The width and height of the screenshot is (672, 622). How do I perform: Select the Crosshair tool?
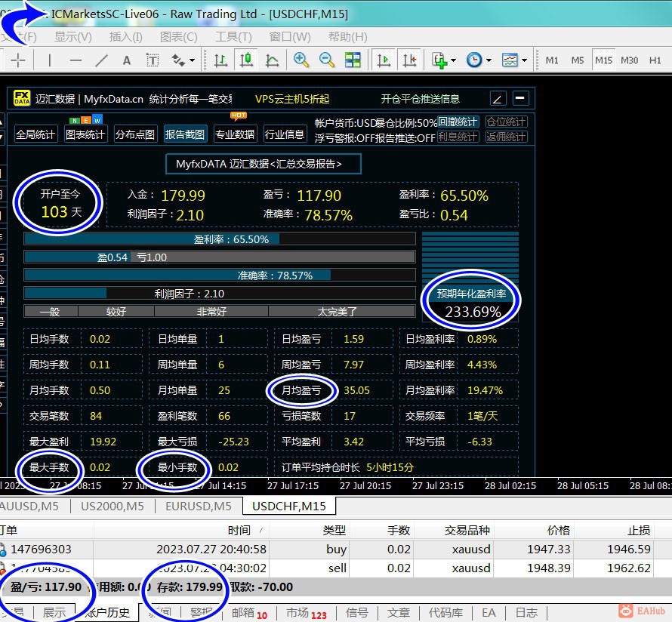pos(18,60)
